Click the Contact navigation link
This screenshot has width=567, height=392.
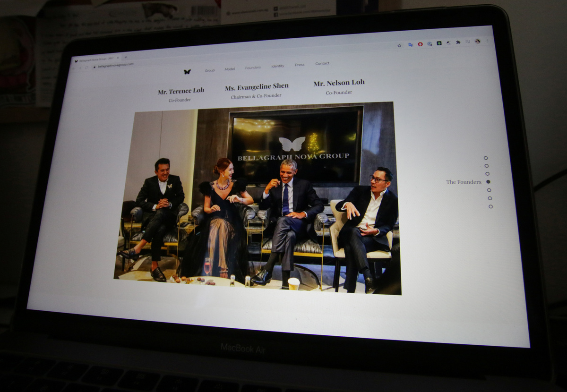322,63
